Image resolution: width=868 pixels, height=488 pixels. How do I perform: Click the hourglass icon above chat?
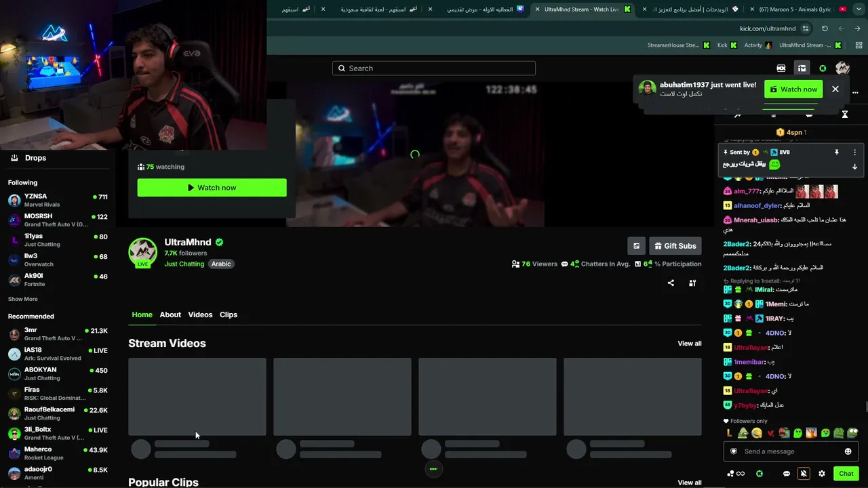[x=845, y=115]
